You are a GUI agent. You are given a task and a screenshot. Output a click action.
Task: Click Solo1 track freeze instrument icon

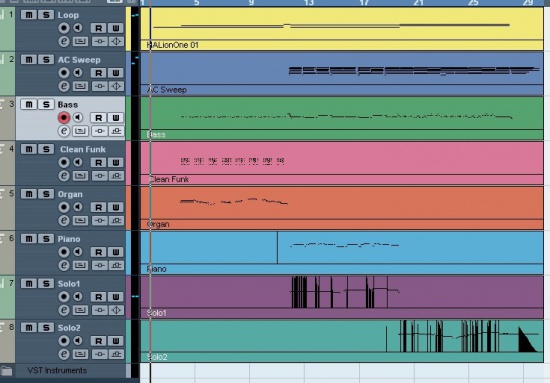[x=116, y=310]
